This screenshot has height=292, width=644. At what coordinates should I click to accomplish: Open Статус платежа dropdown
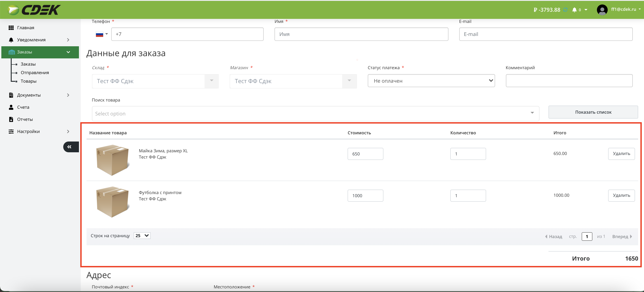(431, 81)
